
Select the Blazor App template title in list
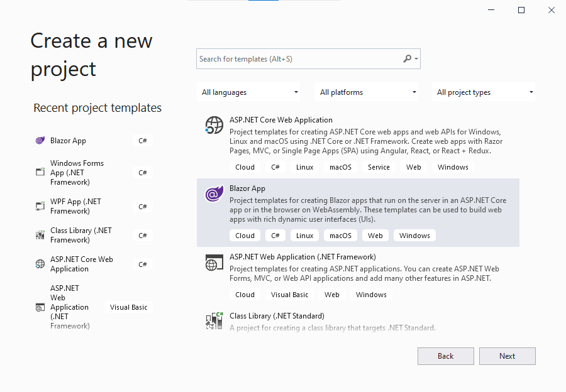pyautogui.click(x=247, y=188)
